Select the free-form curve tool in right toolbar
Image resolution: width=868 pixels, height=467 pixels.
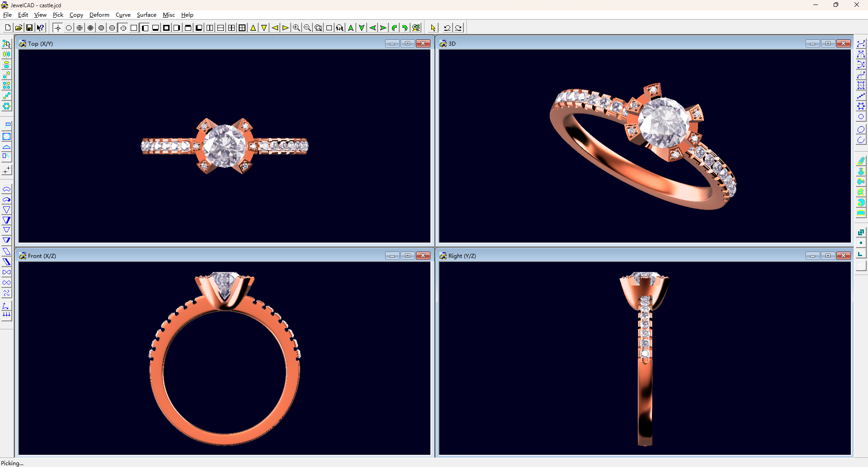861,44
